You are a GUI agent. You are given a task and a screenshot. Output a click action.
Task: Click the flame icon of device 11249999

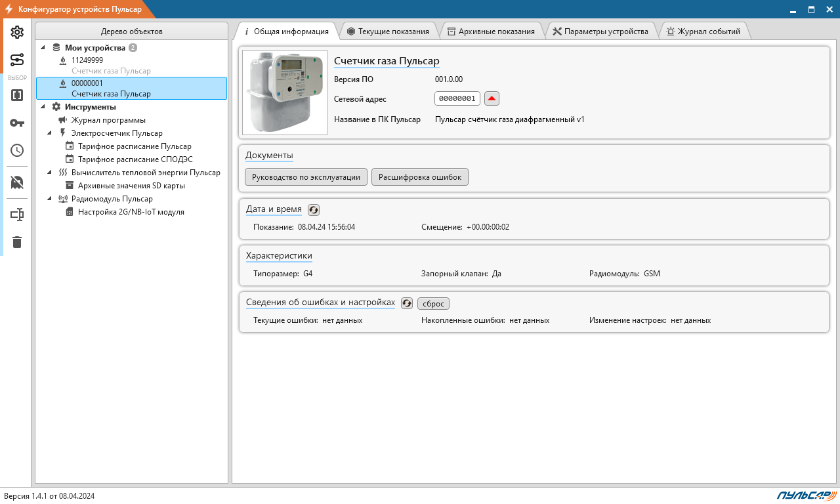point(62,60)
